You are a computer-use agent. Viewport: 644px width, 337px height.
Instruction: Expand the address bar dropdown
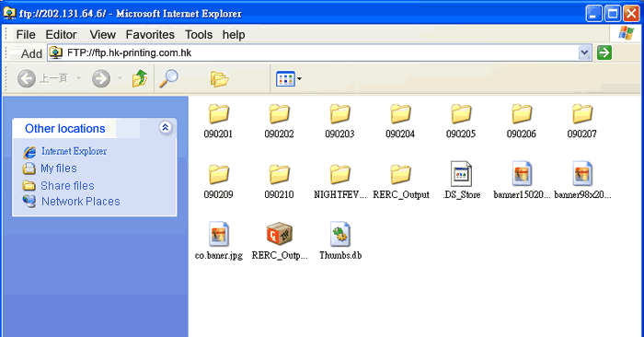pos(584,52)
